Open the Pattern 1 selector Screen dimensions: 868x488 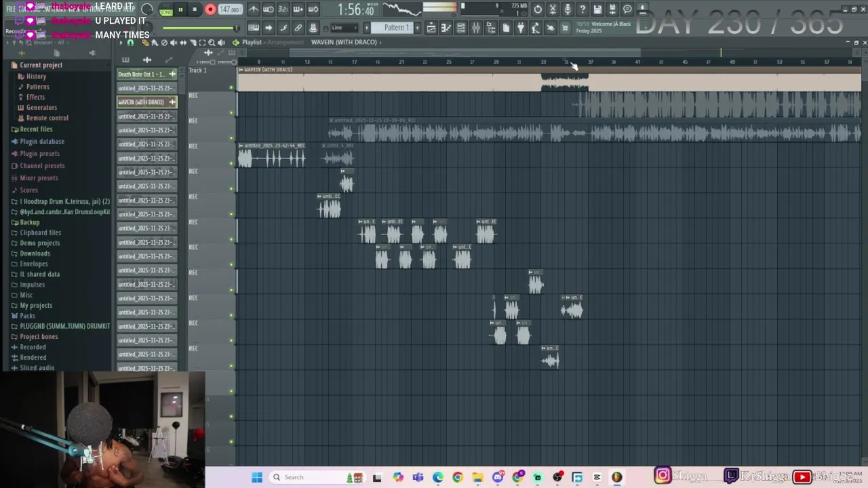(x=397, y=28)
